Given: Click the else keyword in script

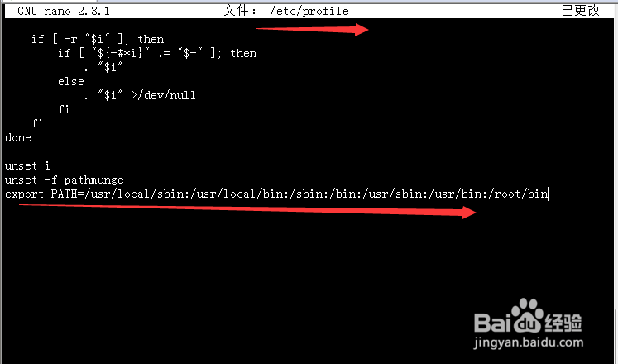Looking at the screenshot, I should tap(71, 82).
